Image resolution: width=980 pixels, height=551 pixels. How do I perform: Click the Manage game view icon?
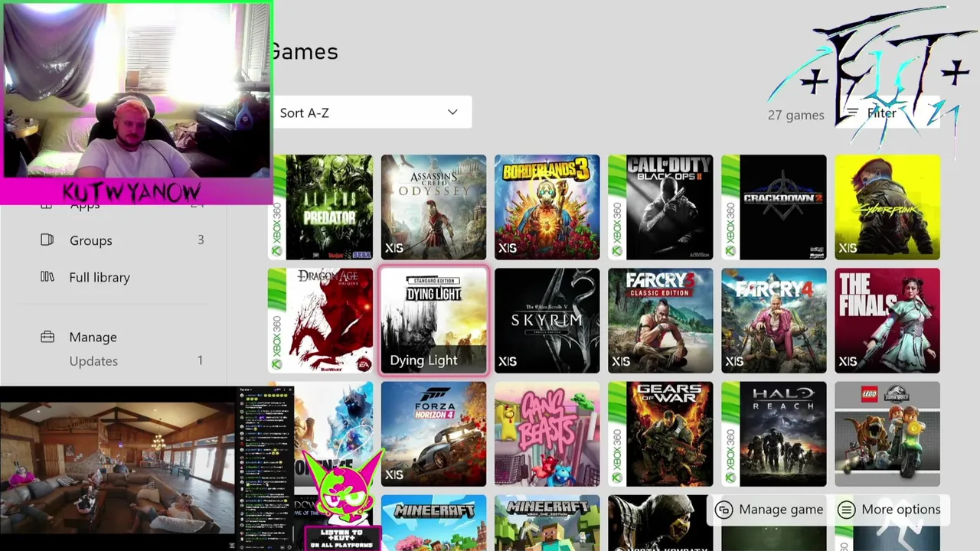click(x=724, y=510)
